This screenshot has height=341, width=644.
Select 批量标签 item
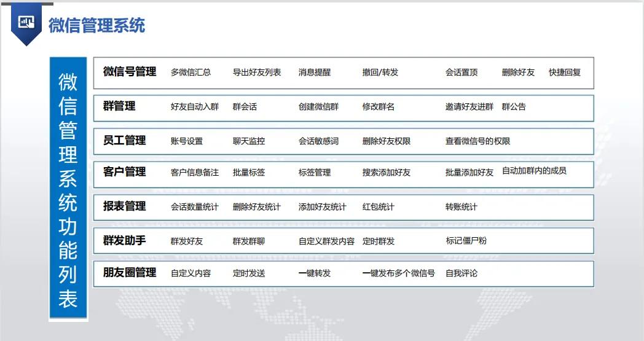tap(248, 173)
